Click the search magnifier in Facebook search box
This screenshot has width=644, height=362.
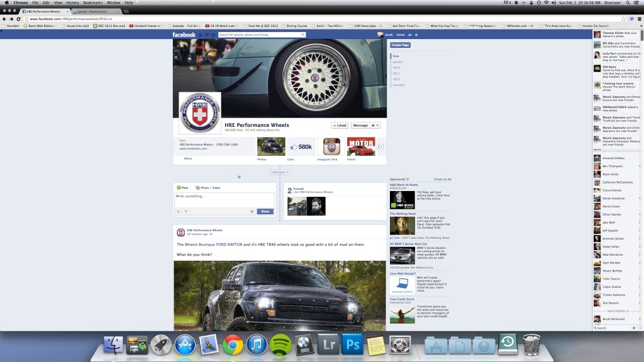pos(303,35)
